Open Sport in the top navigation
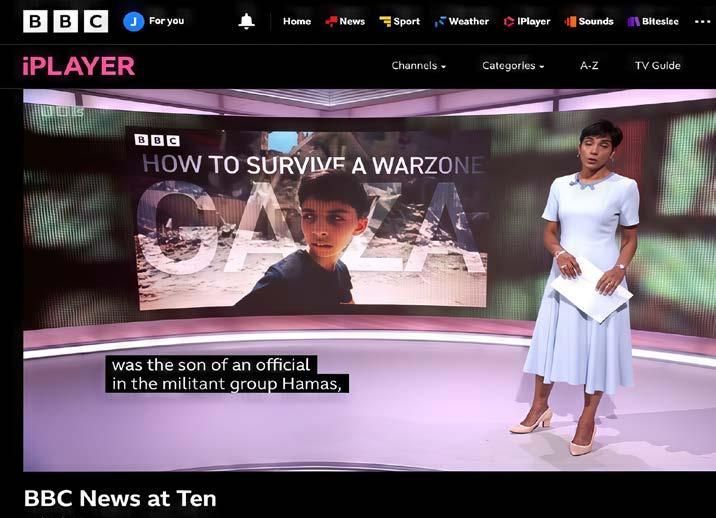The width and height of the screenshot is (716, 518). click(406, 21)
